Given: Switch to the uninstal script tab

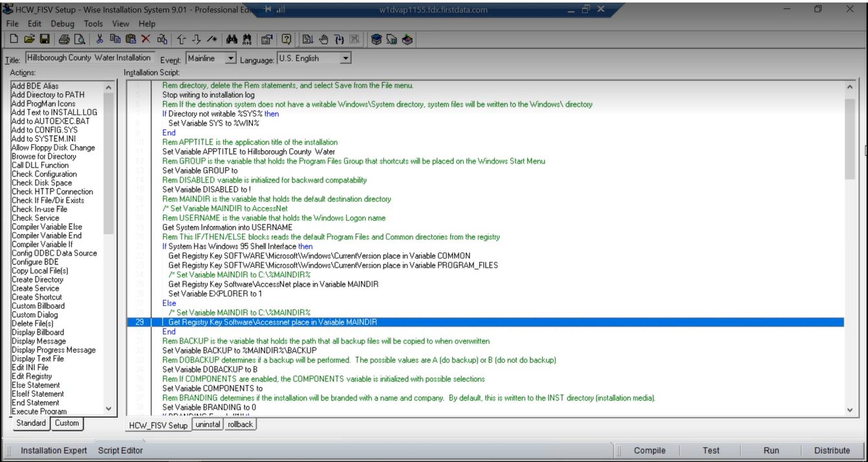Looking at the screenshot, I should click(x=209, y=424).
